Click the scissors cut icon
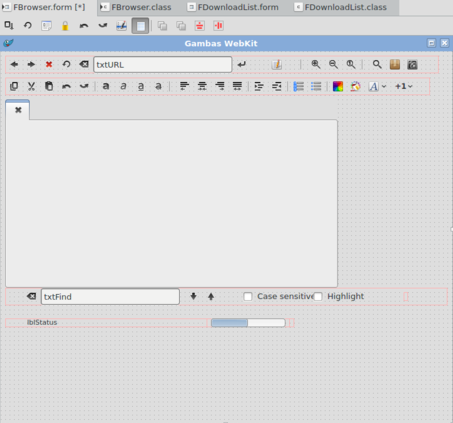Image resolution: width=453 pixels, height=423 pixels. click(31, 86)
